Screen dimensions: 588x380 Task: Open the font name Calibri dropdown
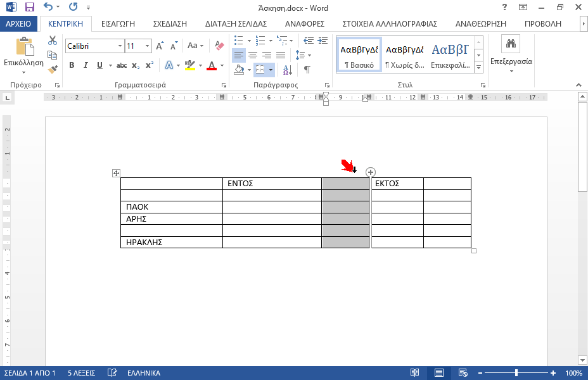point(120,46)
